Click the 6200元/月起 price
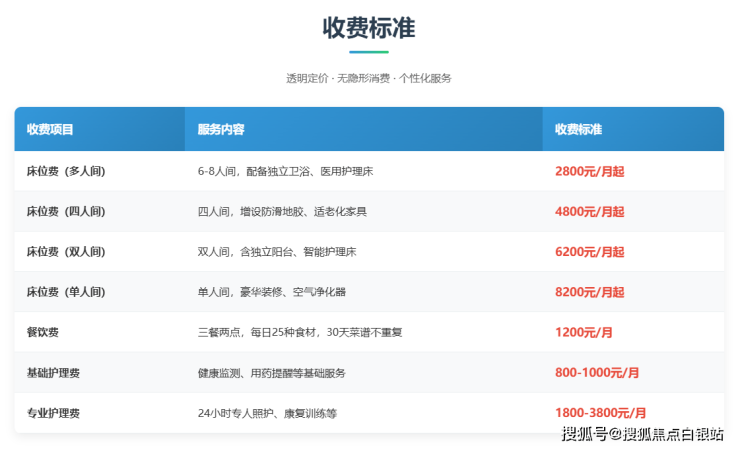740x450 pixels. (589, 252)
